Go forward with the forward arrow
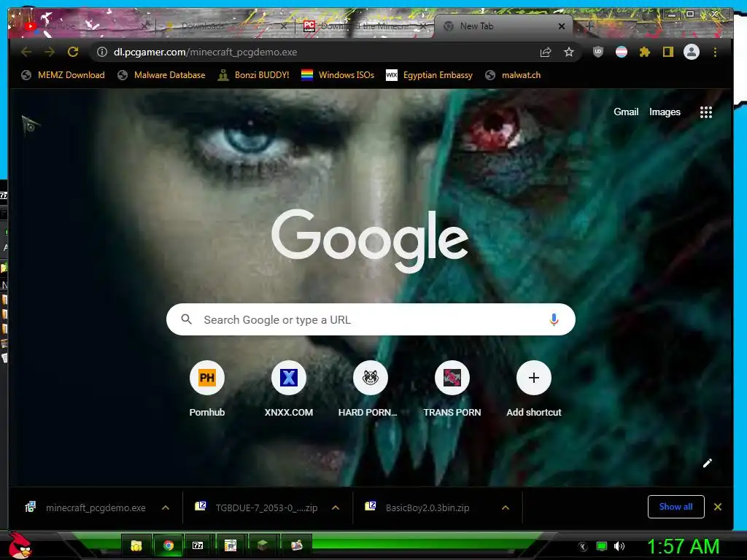The height and width of the screenshot is (560, 747). pyautogui.click(x=50, y=52)
